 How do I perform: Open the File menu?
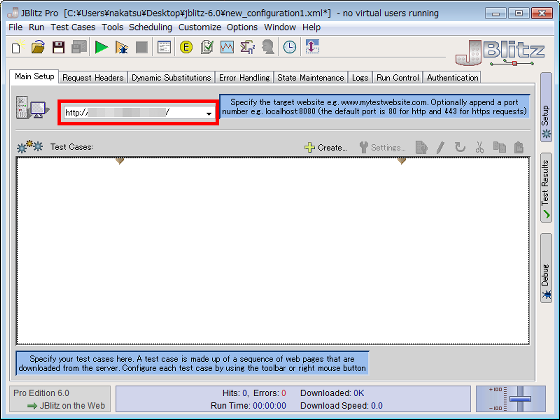15,27
